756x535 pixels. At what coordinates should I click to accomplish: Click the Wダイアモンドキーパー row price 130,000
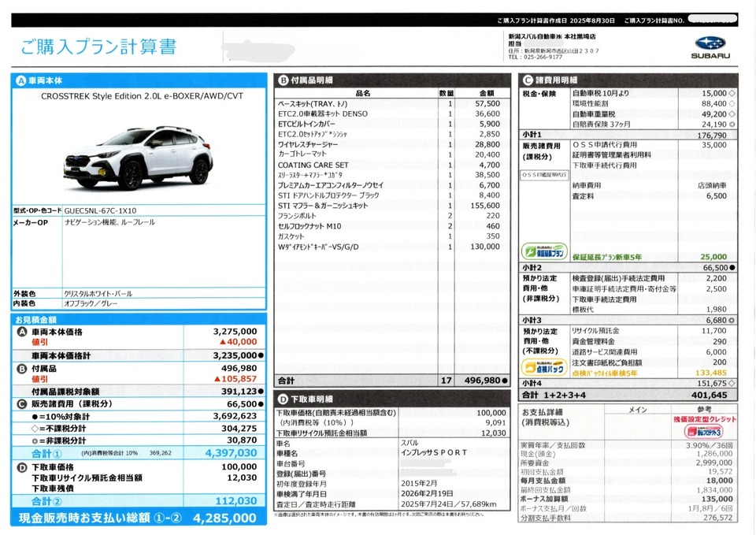[x=485, y=247]
